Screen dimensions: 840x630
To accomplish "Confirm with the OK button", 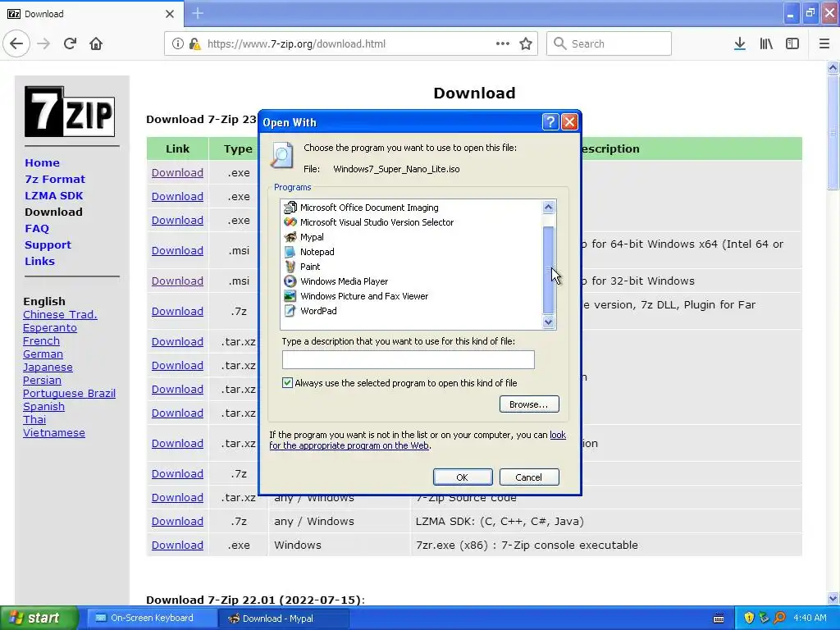I will 463,477.
